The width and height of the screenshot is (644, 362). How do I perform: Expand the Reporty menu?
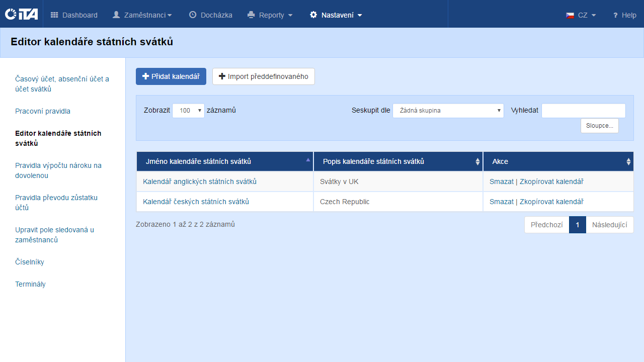coord(270,15)
